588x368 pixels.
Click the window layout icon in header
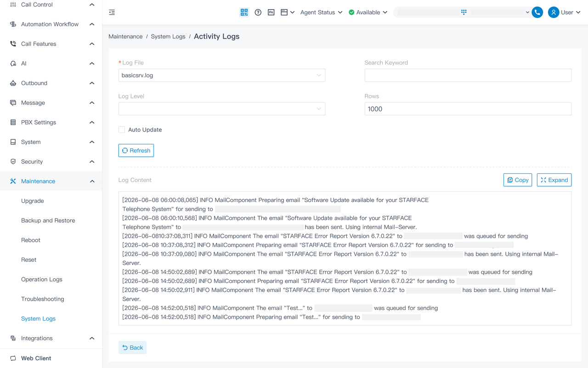click(x=284, y=12)
